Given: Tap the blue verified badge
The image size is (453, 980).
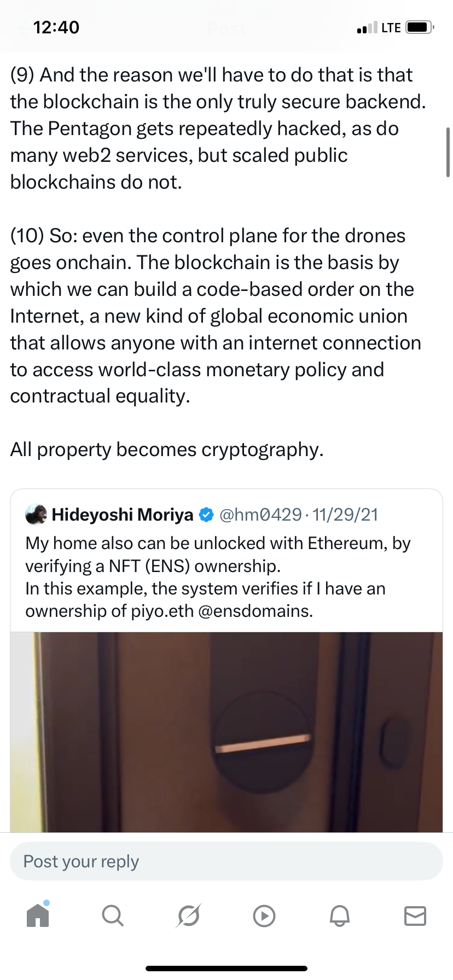Looking at the screenshot, I should tap(206, 515).
